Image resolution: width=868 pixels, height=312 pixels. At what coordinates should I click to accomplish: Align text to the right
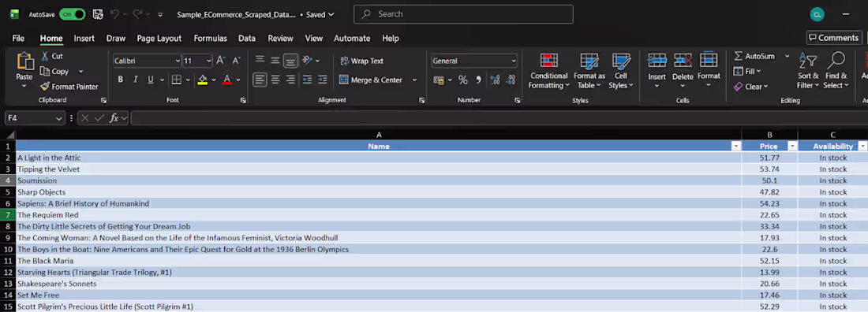click(290, 80)
